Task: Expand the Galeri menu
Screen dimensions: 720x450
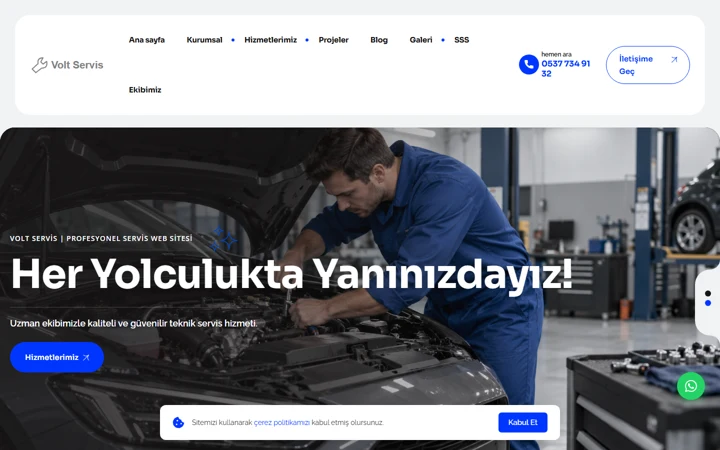Action: pyautogui.click(x=421, y=40)
